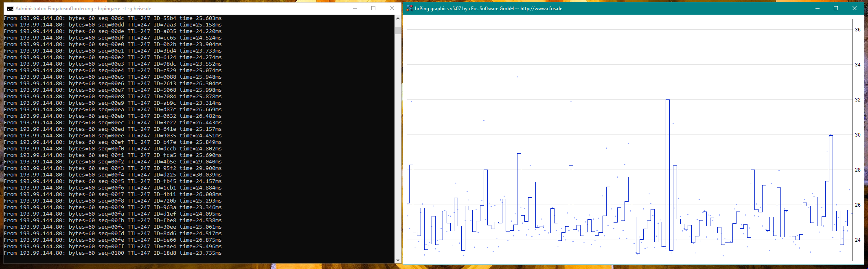Image resolution: width=868 pixels, height=269 pixels.
Task: Minimize the Eingabeaufforderung console window
Action: tap(355, 9)
